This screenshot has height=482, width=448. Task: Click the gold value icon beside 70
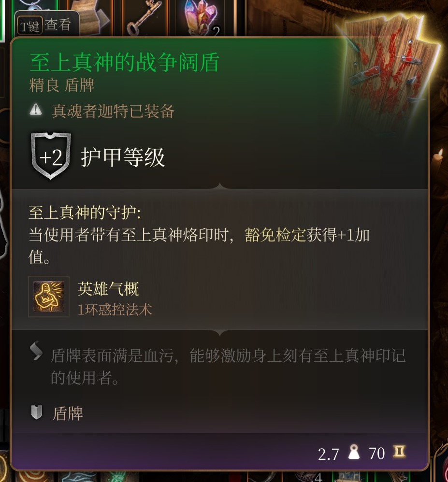point(399,452)
